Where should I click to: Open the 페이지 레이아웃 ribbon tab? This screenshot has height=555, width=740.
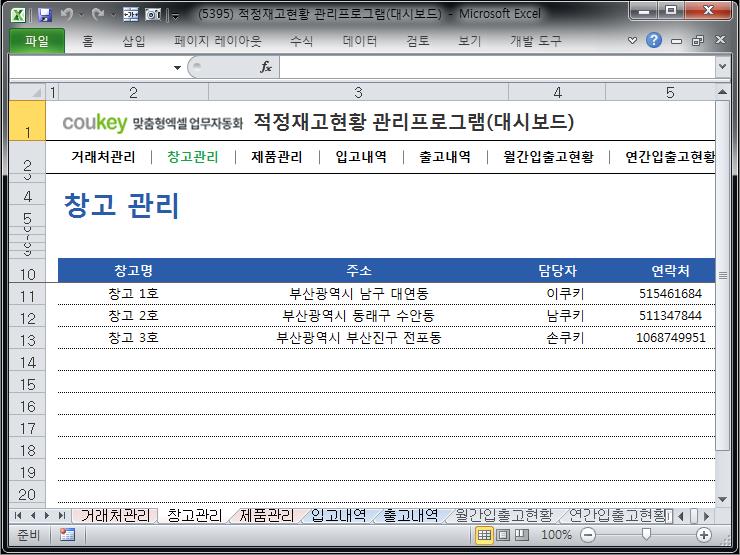(217, 42)
